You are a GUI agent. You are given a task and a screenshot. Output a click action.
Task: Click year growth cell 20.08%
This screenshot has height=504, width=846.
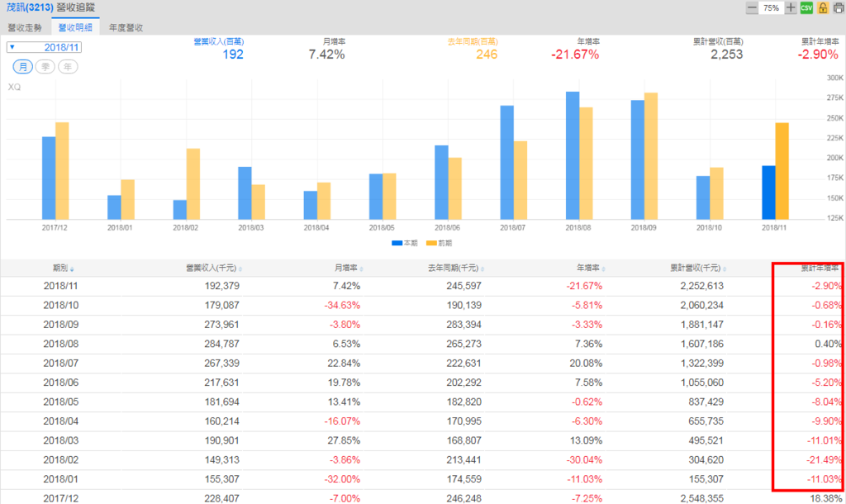[586, 364]
